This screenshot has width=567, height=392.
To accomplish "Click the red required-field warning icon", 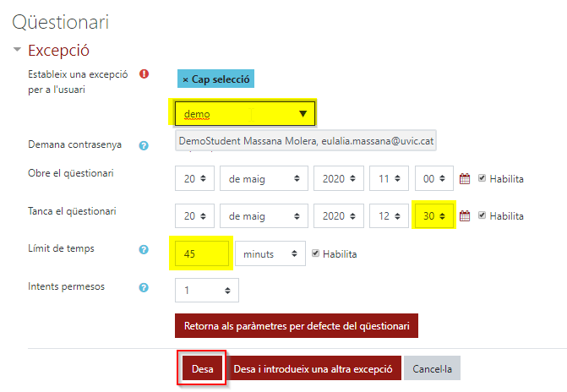I will 144,74.
